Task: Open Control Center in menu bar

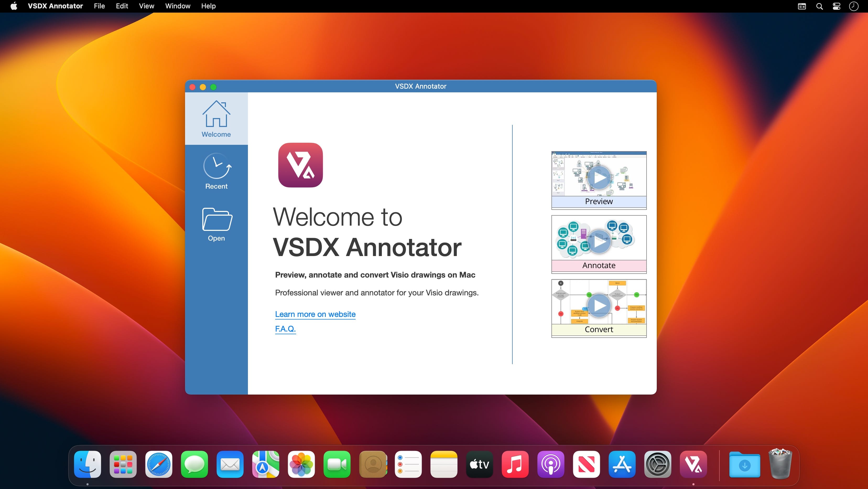Action: (836, 6)
